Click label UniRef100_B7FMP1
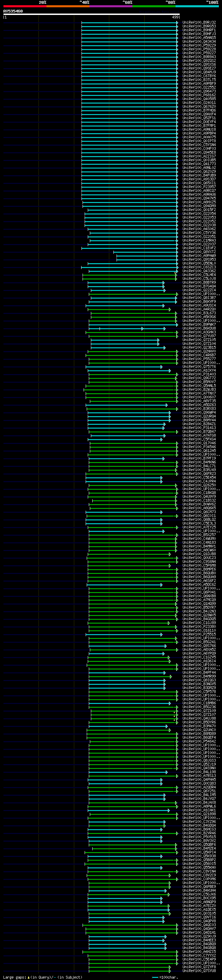 pyautogui.click(x=199, y=125)
